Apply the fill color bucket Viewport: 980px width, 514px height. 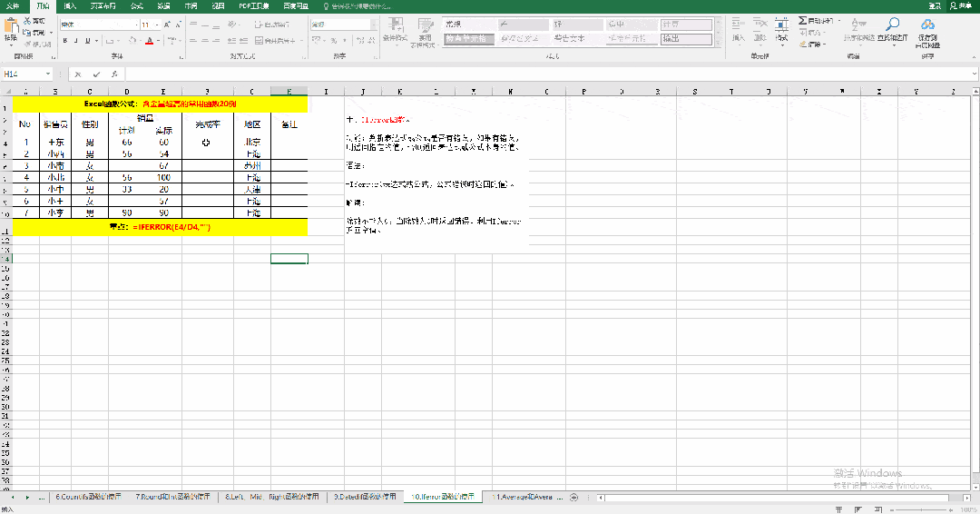click(x=132, y=41)
